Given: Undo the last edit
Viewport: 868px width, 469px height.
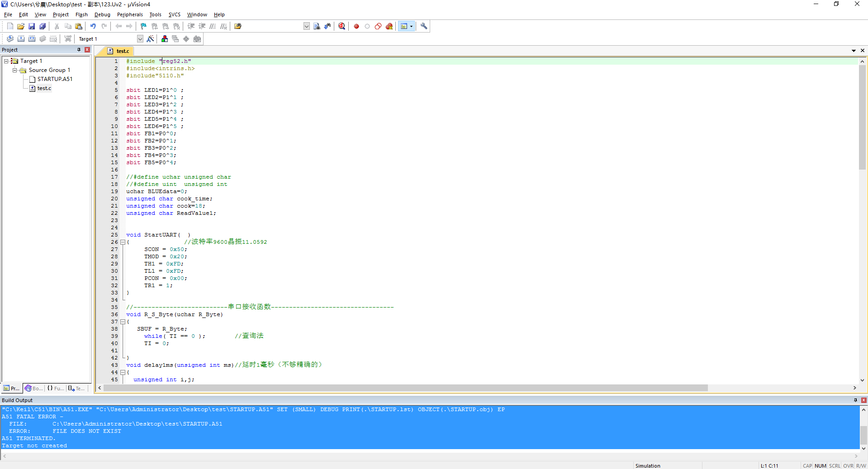Looking at the screenshot, I should pos(93,26).
